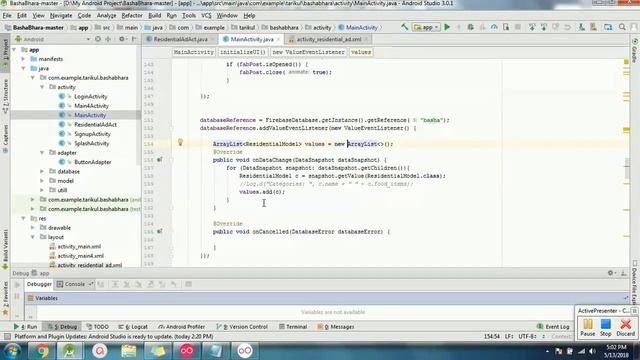Image resolution: width=640 pixels, height=360 pixels.
Task: Click the Make Project hammer icon
Action: pos(404,27)
